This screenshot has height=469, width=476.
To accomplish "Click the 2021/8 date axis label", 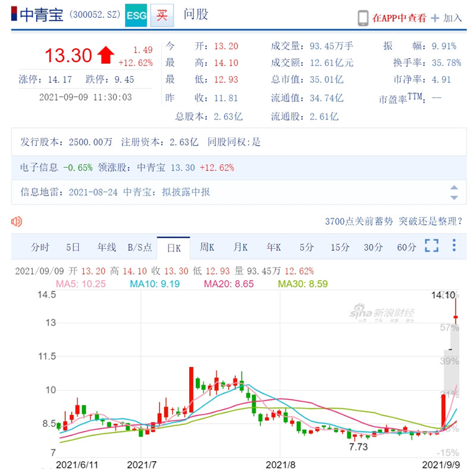I will pyautogui.click(x=280, y=464).
